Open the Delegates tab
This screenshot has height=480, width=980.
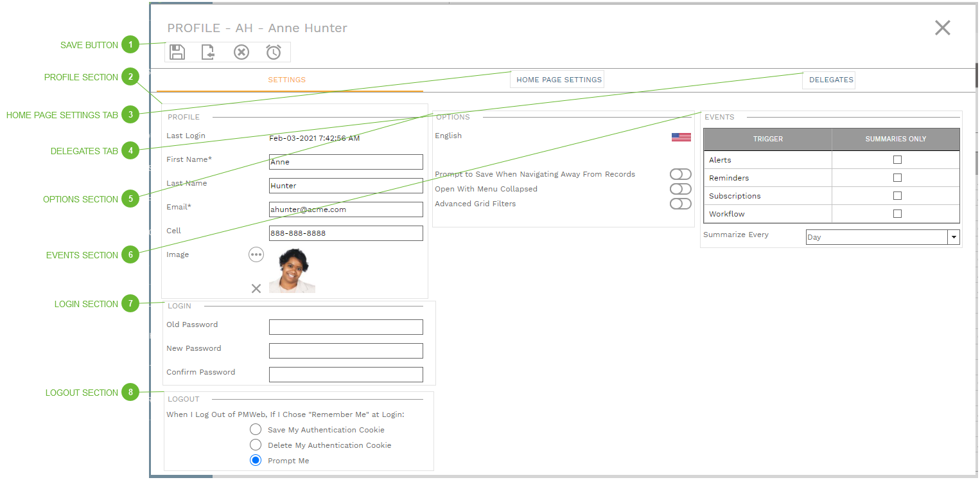coord(829,80)
